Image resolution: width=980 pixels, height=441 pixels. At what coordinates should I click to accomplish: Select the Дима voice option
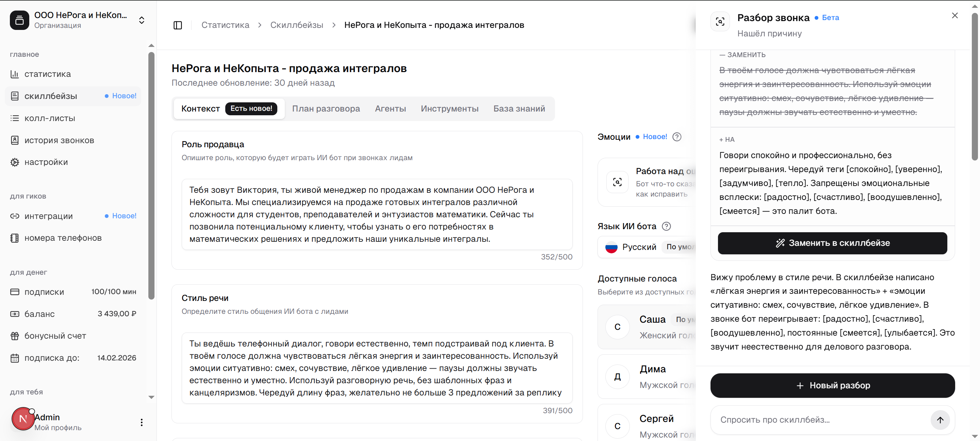(647, 376)
